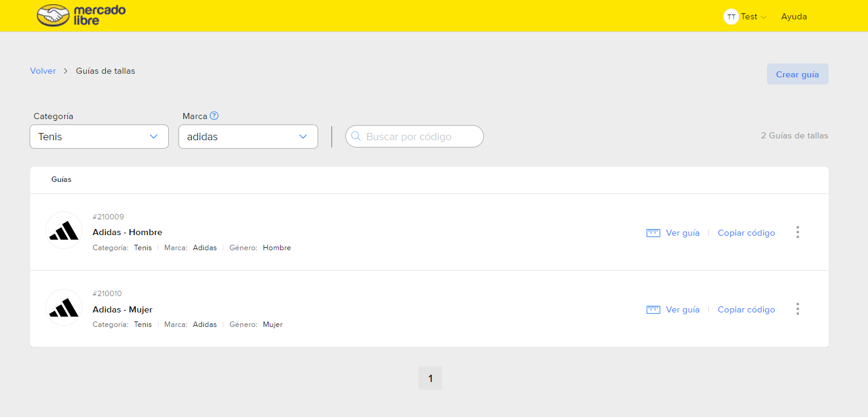Click Copiar código for Adidas - Hombre
The image size is (868, 417).
[746, 233]
